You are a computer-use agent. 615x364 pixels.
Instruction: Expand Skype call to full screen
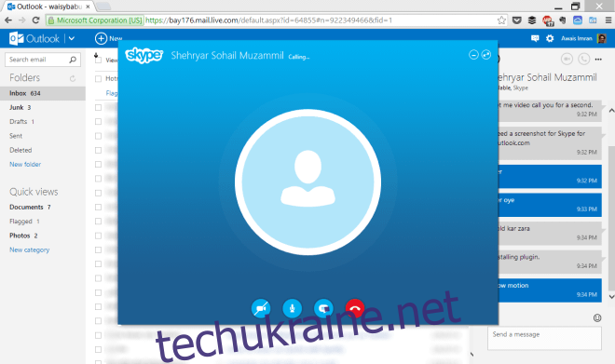(486, 55)
